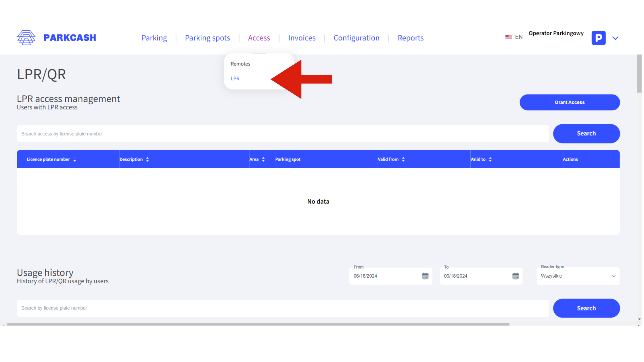This screenshot has height=362, width=644.
Task: Sort table by Valid from arrows
Action: (403, 159)
